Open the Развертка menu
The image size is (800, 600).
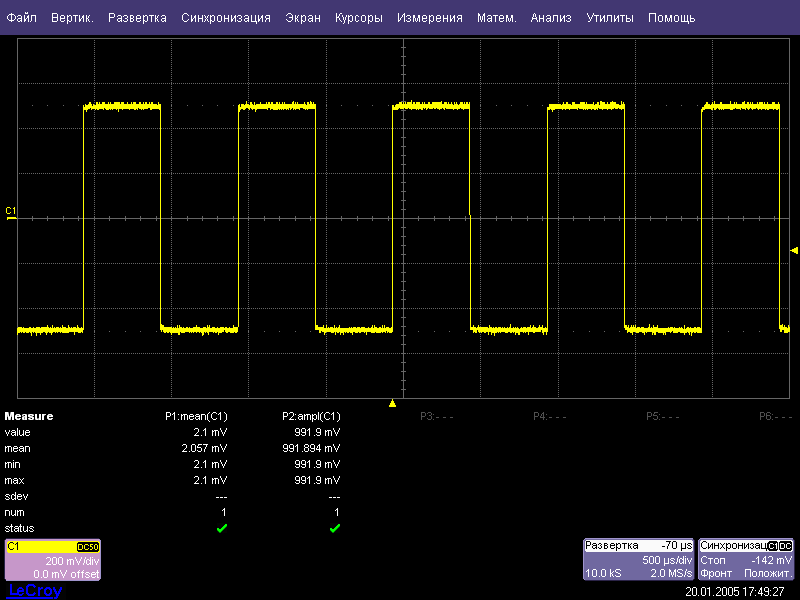[x=137, y=18]
